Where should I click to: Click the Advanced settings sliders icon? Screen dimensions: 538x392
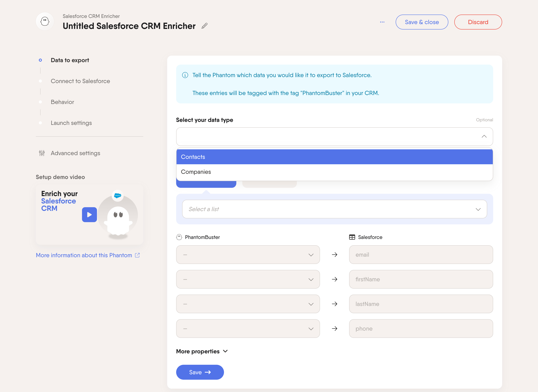tap(42, 153)
